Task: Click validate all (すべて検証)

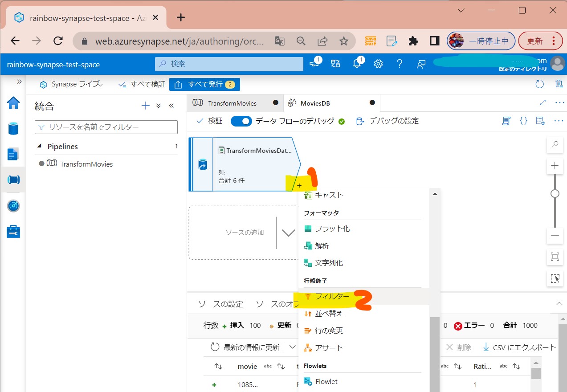Action: 142,84
